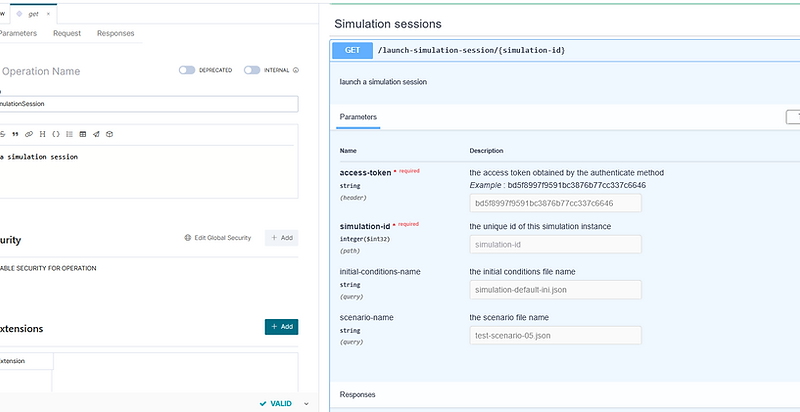Insert a list in description editor
The image size is (800, 412).
[x=69, y=134]
